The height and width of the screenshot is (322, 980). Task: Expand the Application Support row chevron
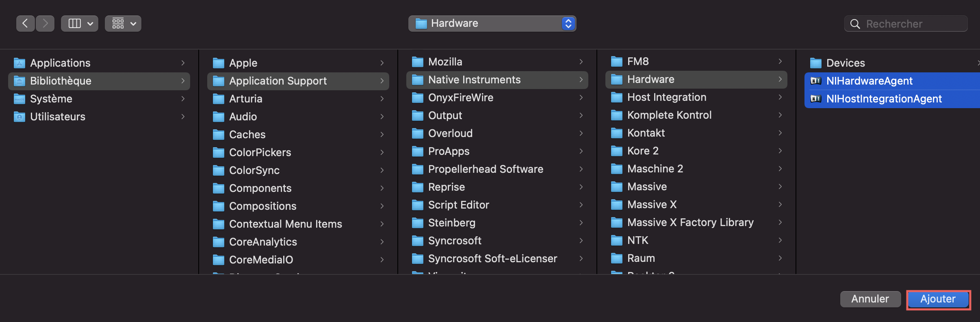[x=382, y=81]
